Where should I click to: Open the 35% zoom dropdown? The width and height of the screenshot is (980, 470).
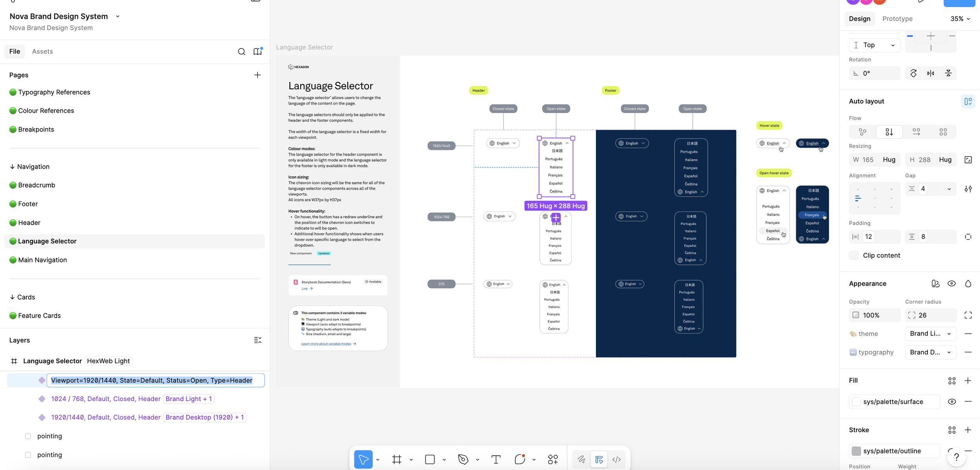coord(960,19)
